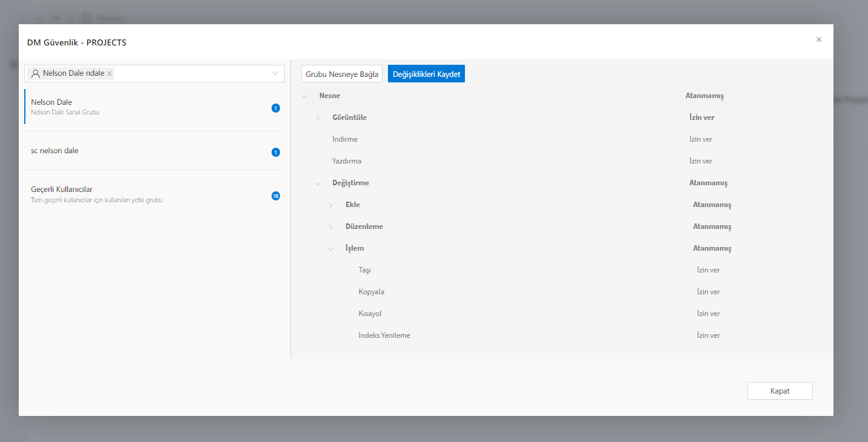
Task: Click the user icon in the search tag
Action: [36, 73]
